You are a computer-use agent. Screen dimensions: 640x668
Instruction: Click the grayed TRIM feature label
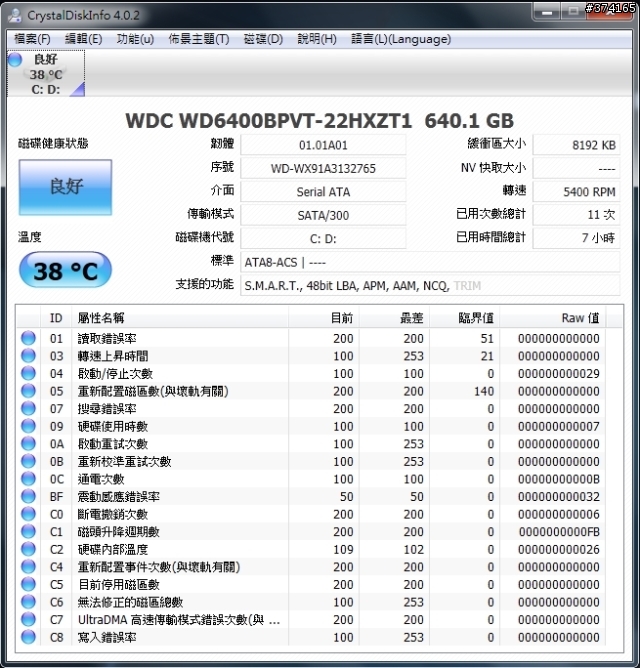pos(467,285)
